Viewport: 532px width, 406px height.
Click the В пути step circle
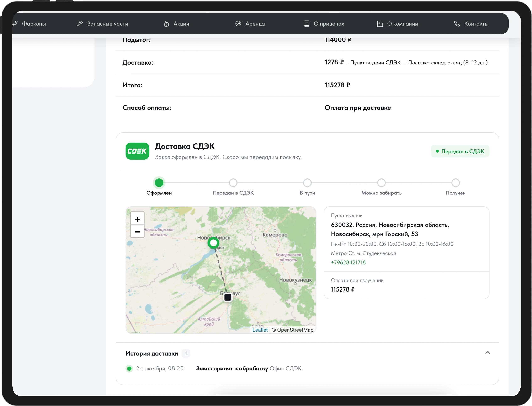coord(307,183)
